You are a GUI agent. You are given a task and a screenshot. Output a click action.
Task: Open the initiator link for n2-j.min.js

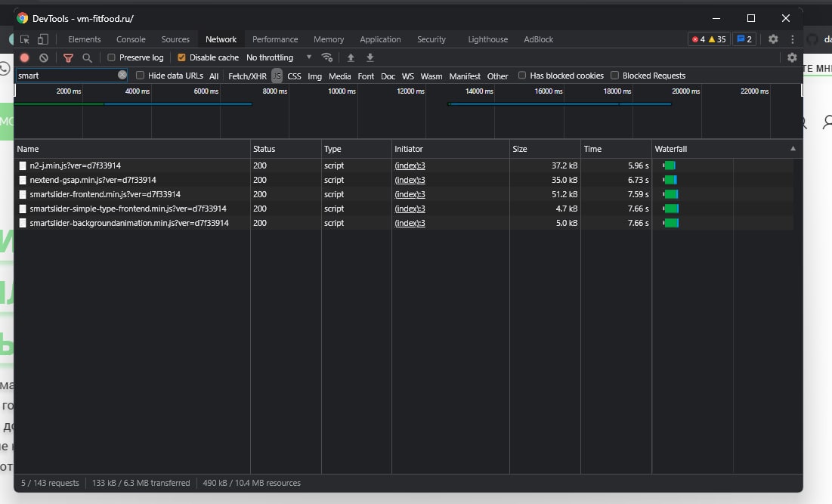coord(410,165)
